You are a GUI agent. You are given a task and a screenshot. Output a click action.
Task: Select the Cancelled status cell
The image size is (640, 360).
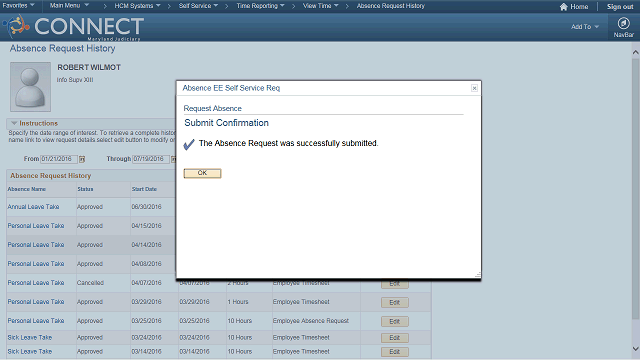pos(90,283)
